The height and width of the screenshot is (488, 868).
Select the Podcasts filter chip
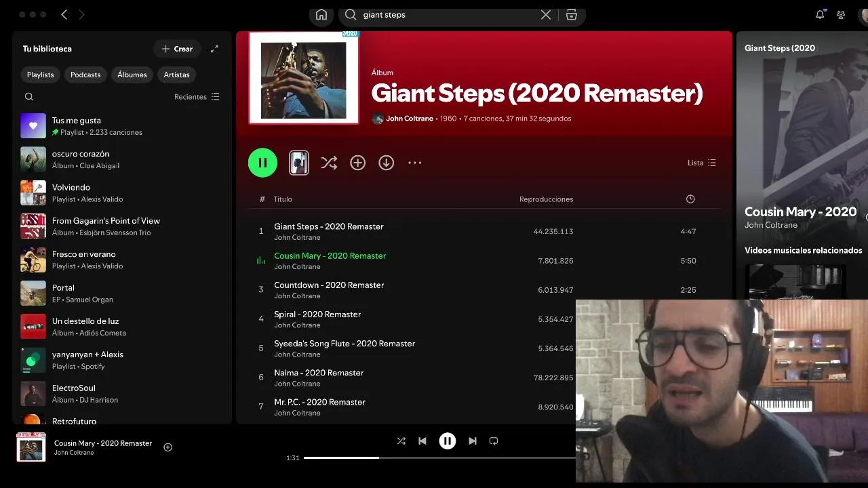[x=85, y=75]
